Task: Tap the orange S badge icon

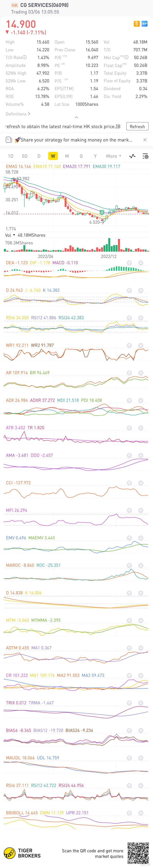Action: (137, 24)
